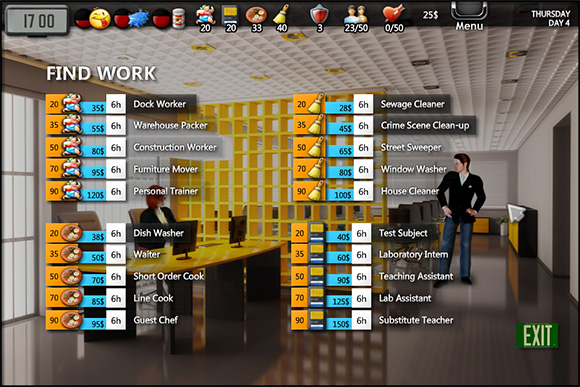Open the Menu button
580x387 pixels.
[x=469, y=17]
